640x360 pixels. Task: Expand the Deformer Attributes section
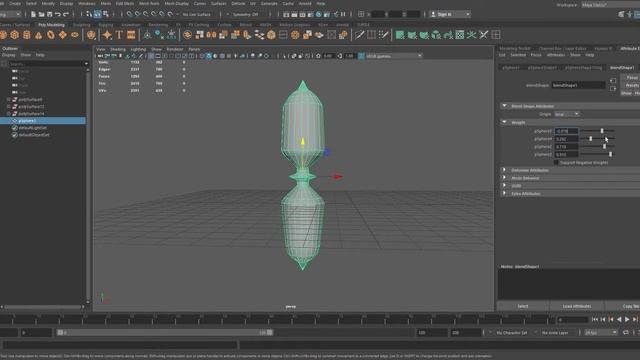(x=504, y=170)
